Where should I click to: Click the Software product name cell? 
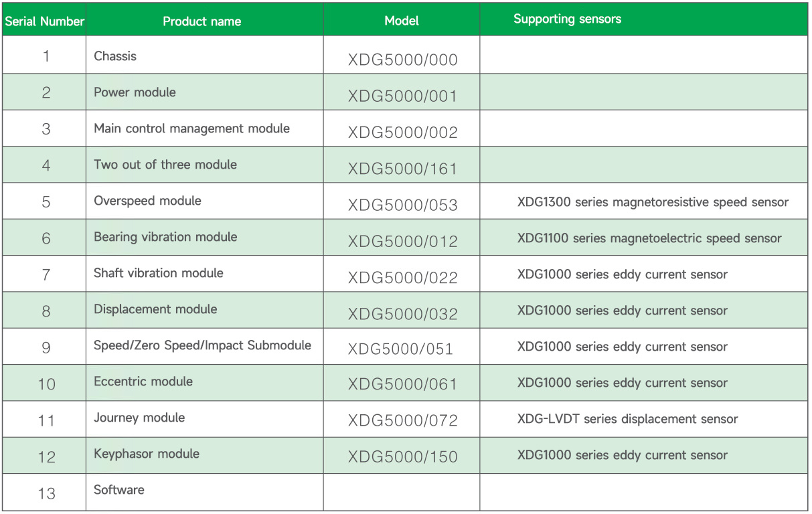pos(205,492)
